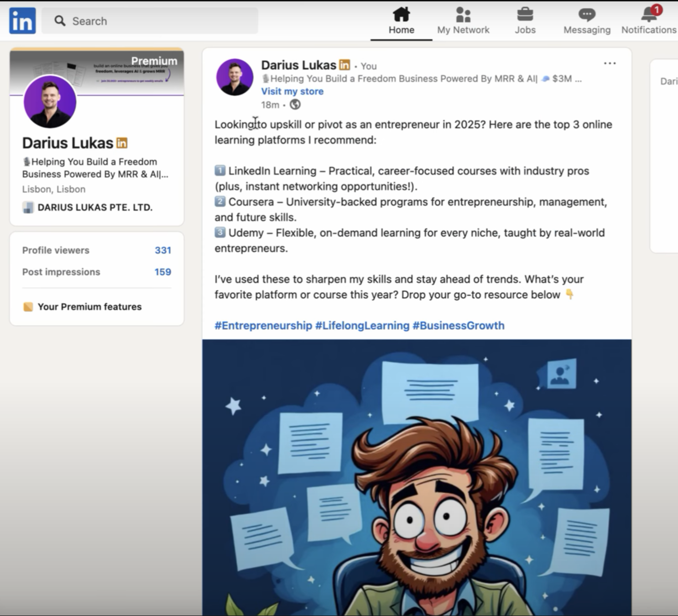678x616 pixels.
Task: Open the Visit my store link
Action: tap(292, 91)
